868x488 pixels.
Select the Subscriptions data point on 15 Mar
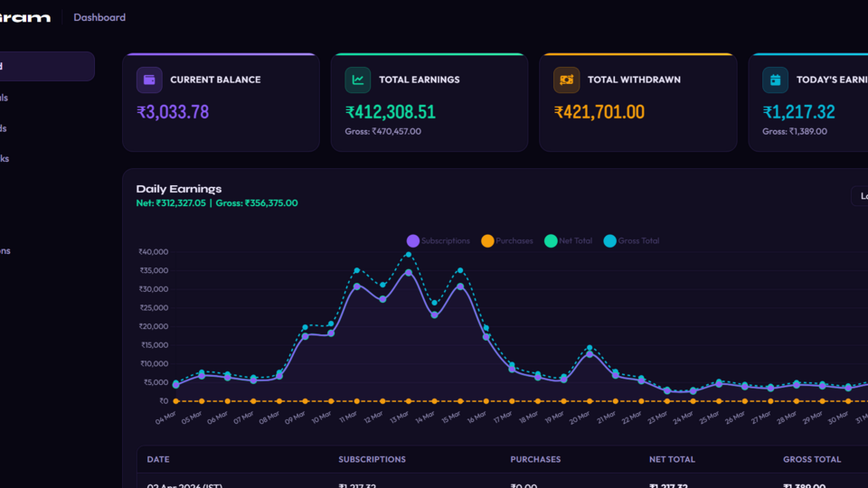460,286
